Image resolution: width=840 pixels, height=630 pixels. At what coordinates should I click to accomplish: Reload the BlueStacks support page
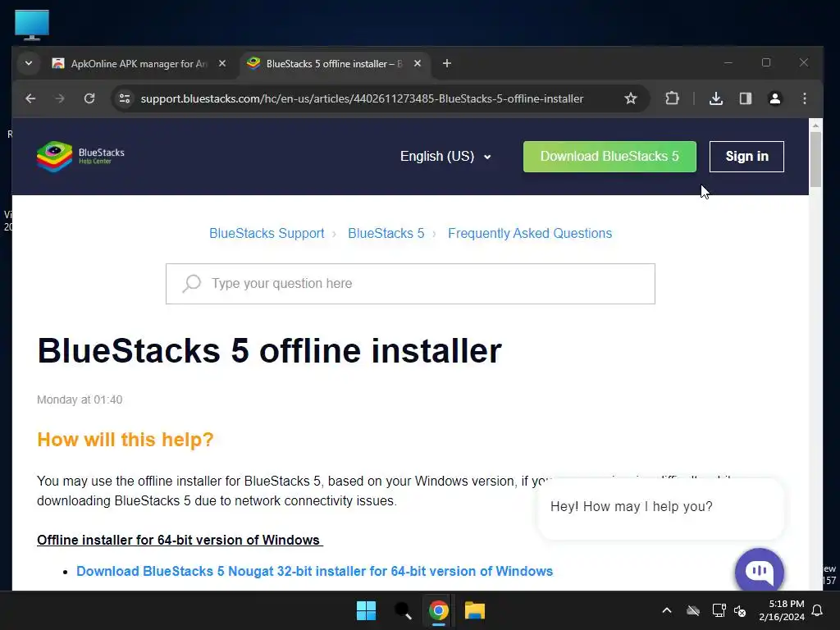pos(89,98)
